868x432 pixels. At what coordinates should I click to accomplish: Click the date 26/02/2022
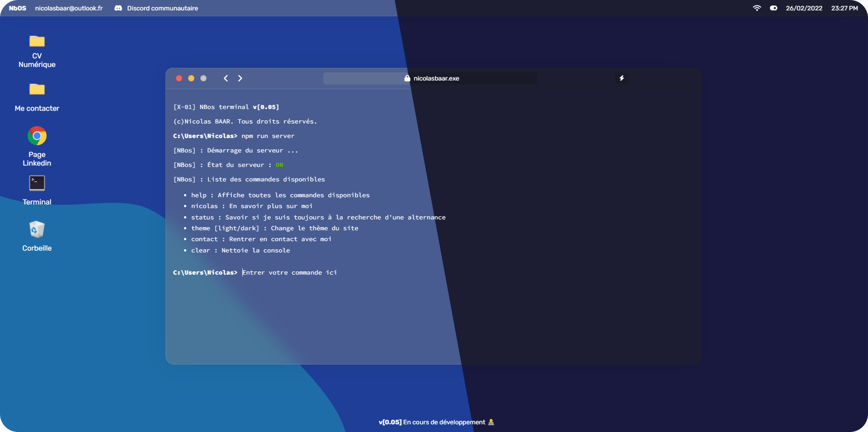coord(804,8)
